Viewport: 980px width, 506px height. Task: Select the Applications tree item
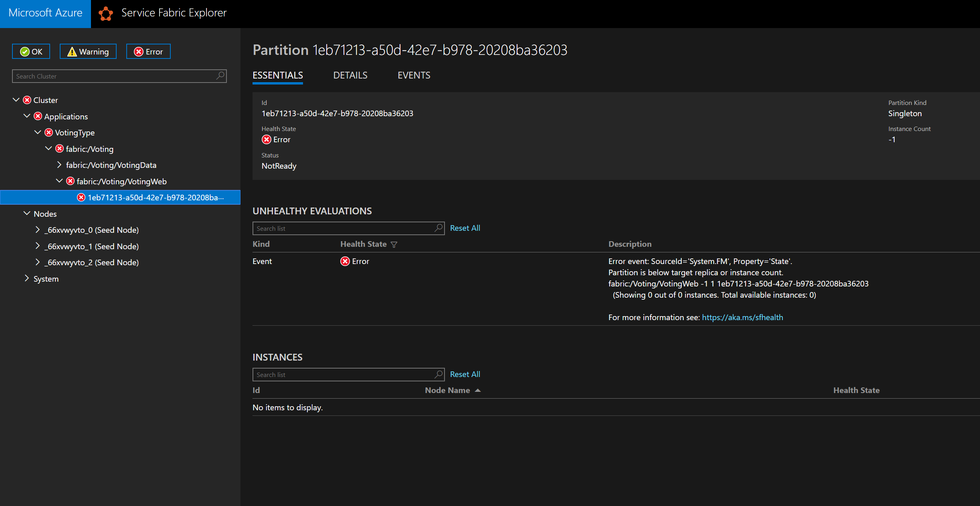[x=66, y=117]
